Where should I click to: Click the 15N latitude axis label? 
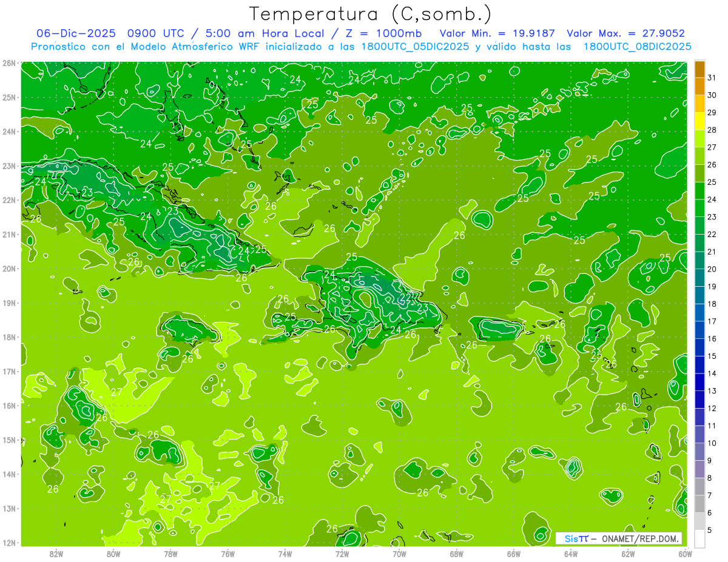pyautogui.click(x=8, y=440)
